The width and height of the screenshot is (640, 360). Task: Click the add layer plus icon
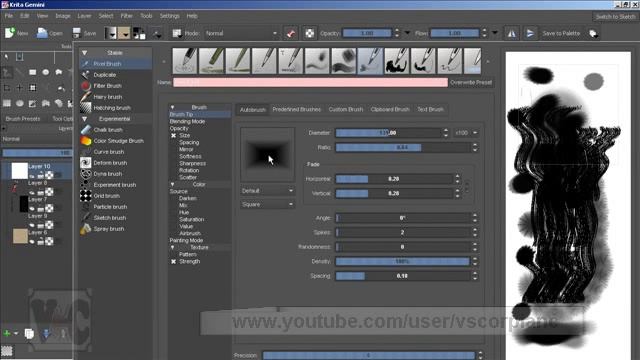tap(7, 333)
